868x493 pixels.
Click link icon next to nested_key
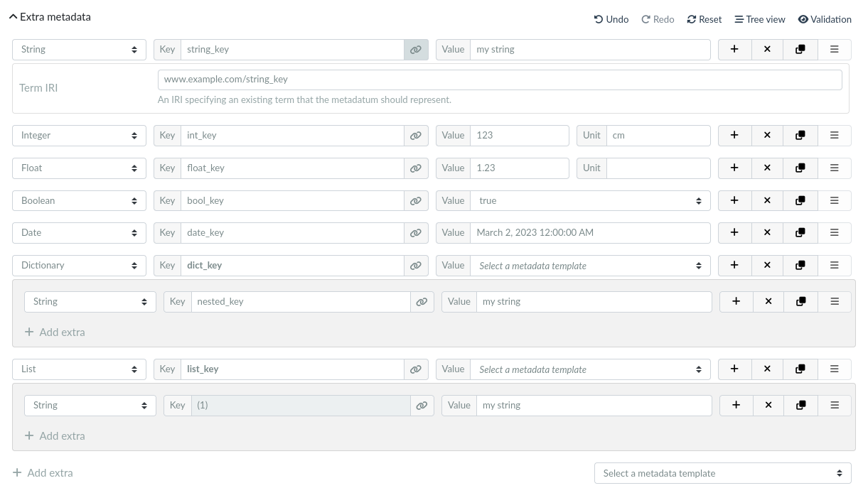pos(422,301)
